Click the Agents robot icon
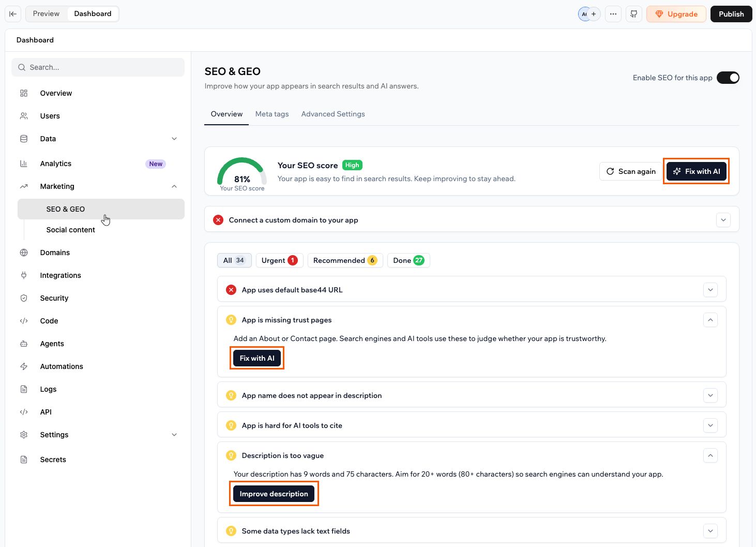This screenshot has height=547, width=756. point(24,344)
